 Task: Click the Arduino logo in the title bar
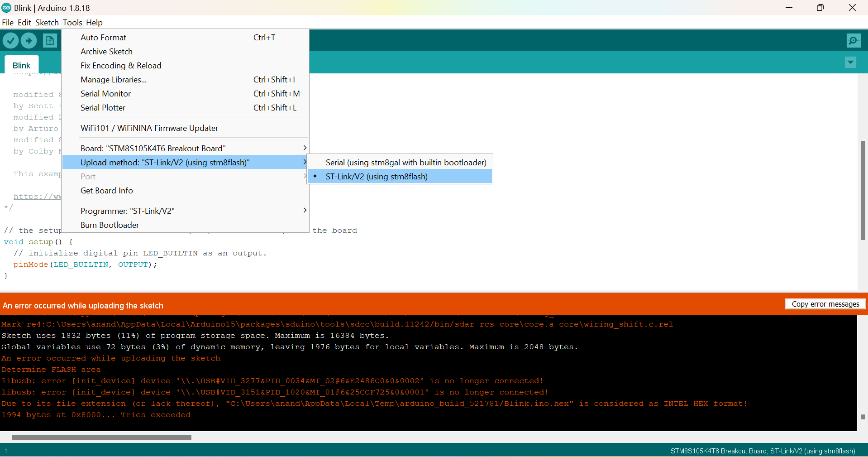pyautogui.click(x=6, y=8)
